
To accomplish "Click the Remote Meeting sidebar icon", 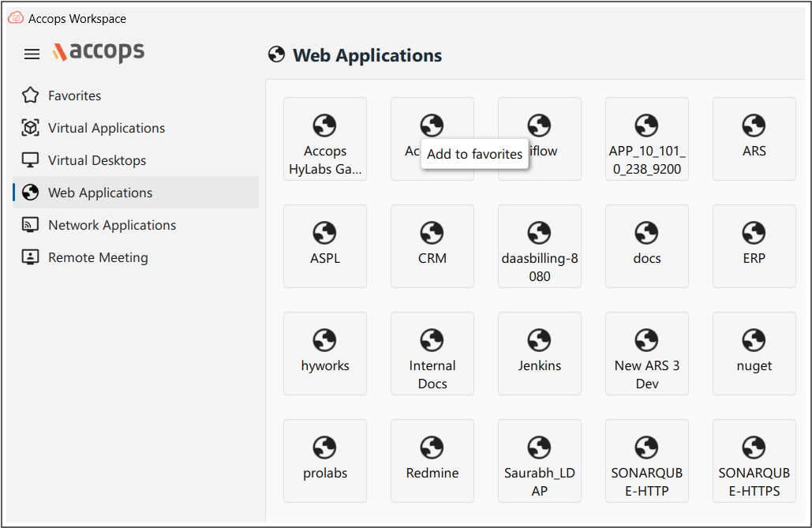I will (30, 257).
